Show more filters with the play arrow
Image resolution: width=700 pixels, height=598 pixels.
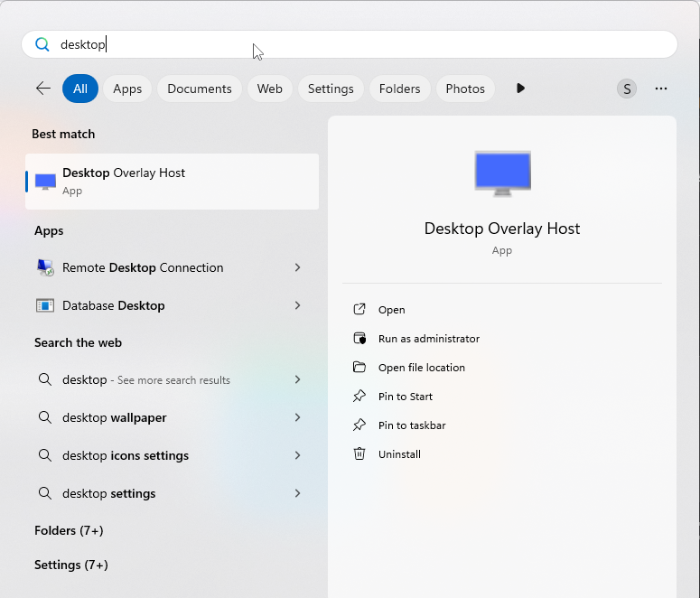[x=520, y=89]
